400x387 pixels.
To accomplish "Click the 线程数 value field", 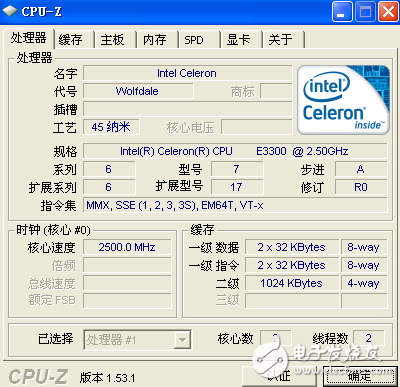I will click(368, 338).
